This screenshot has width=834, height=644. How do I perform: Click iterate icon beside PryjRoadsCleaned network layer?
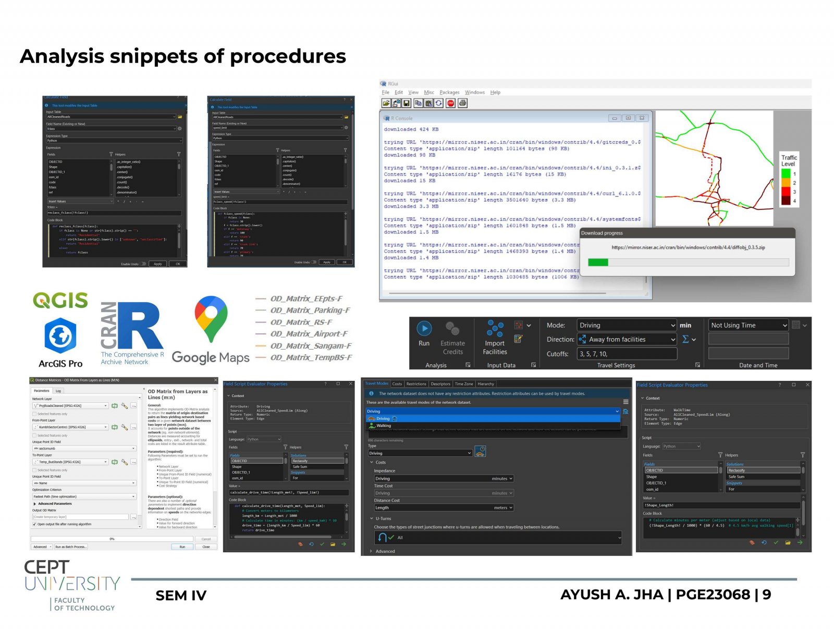115,405
